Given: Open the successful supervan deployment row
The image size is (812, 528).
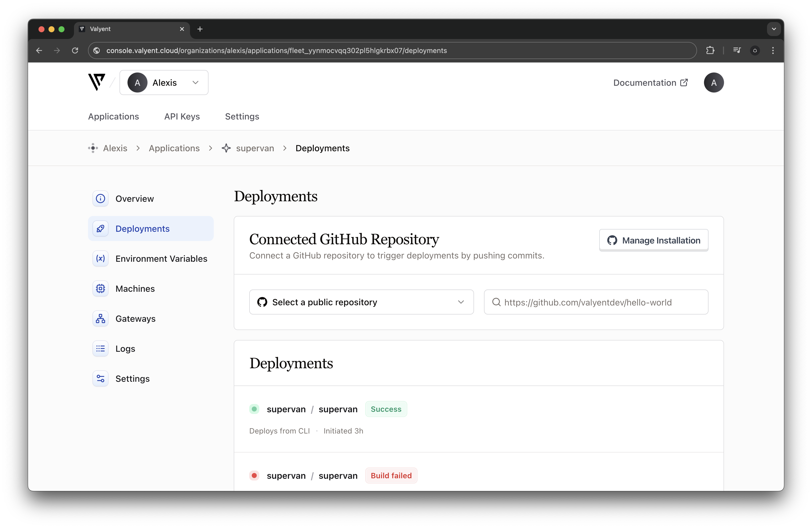Looking at the screenshot, I should coord(312,409).
